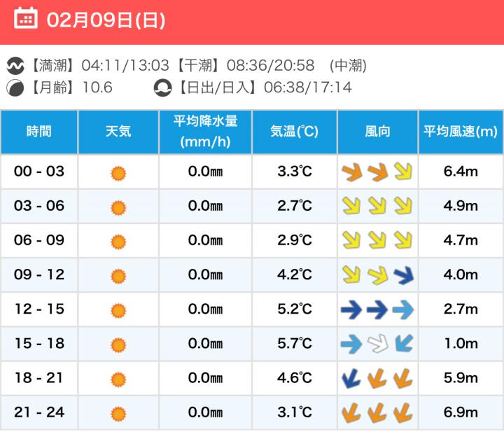Click the 15 - 18 time cell

click(39, 343)
